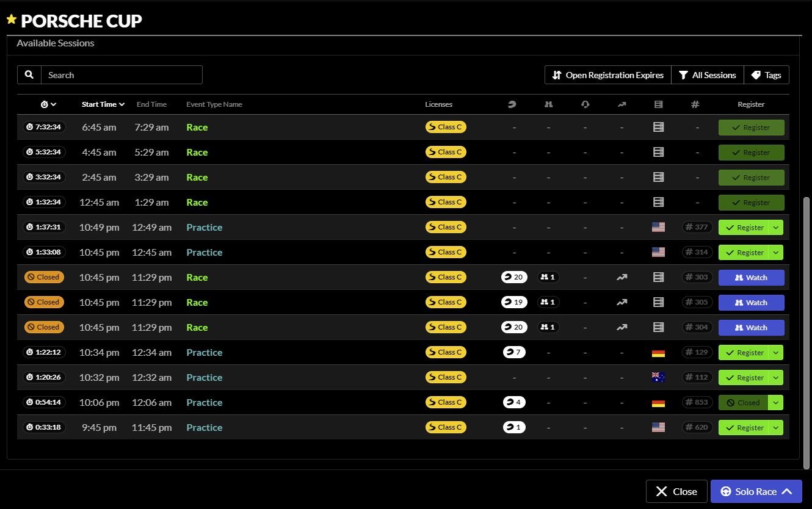The height and width of the screenshot is (509, 812).
Task: Click the German flag in the 10:34 pm Practice row
Action: tap(658, 353)
